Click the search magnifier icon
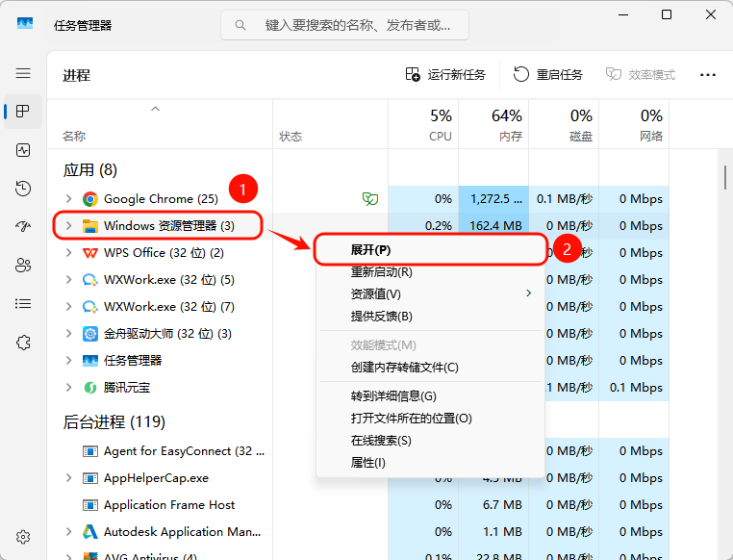The image size is (733, 560). [x=240, y=25]
